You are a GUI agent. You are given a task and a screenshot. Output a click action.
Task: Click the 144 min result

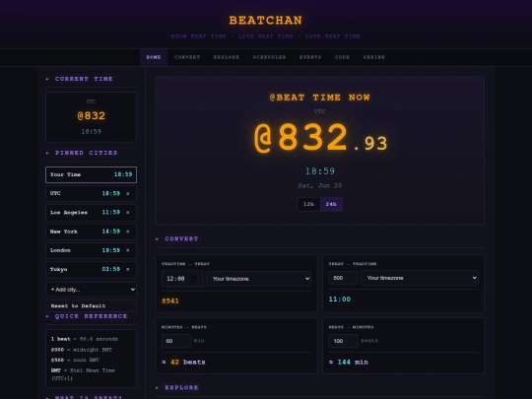(x=349, y=362)
